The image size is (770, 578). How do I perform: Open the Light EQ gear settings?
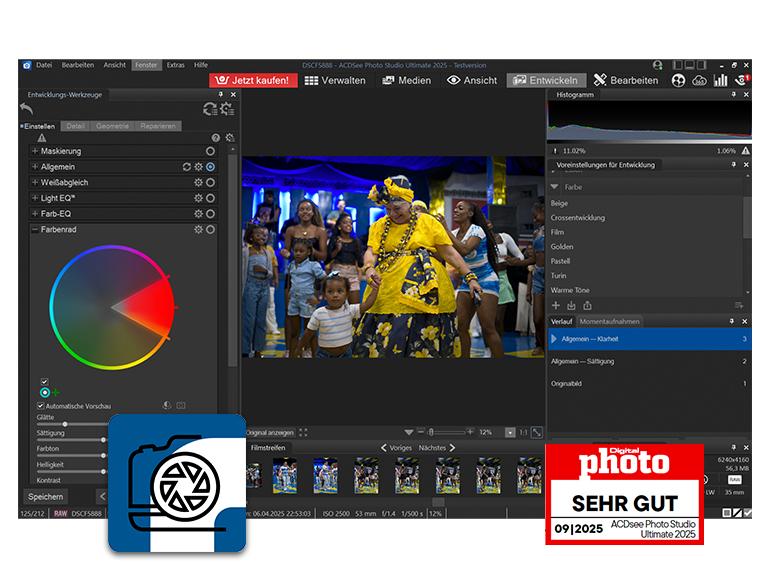click(x=198, y=198)
